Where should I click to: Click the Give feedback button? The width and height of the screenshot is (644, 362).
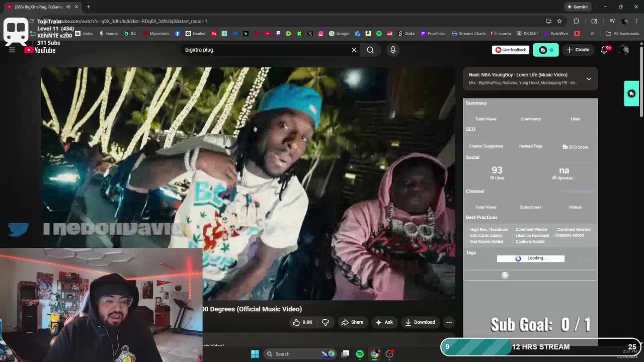511,50
